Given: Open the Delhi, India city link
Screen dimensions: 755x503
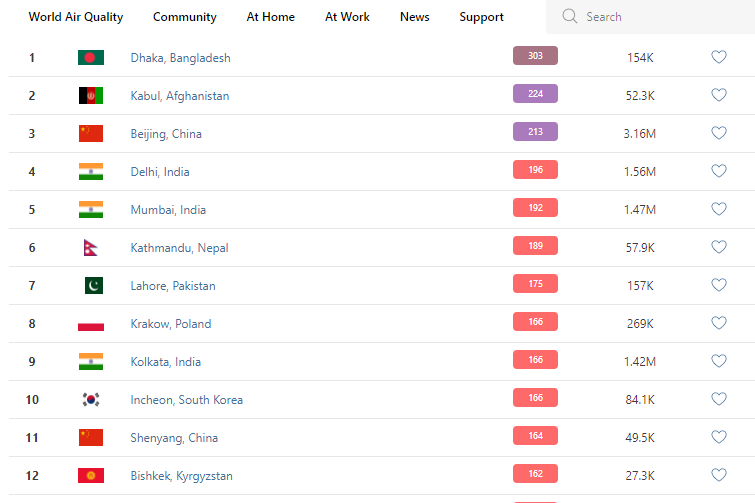Looking at the screenshot, I should click(160, 172).
